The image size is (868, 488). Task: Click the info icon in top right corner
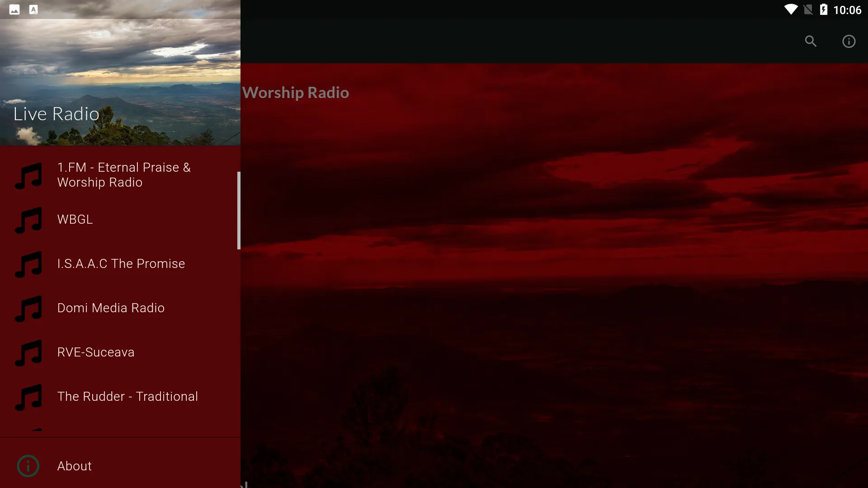848,41
